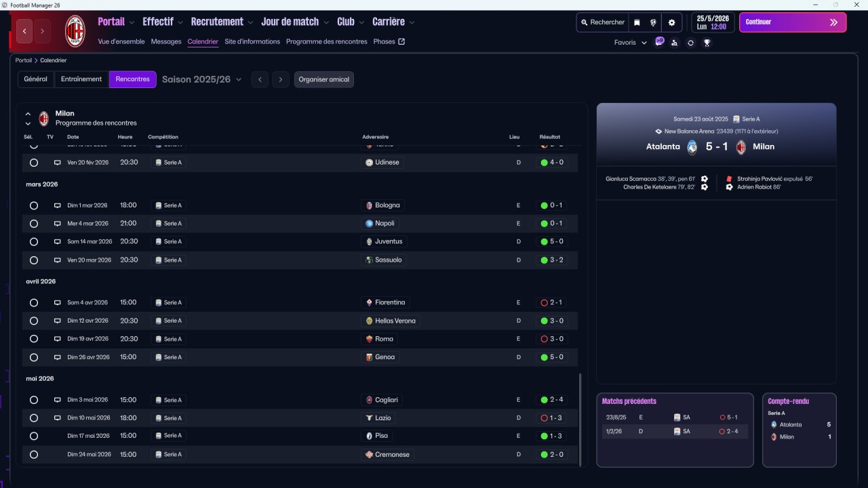Click the Lazio club badge
Viewport: 868px width, 488px height.
pos(369,418)
